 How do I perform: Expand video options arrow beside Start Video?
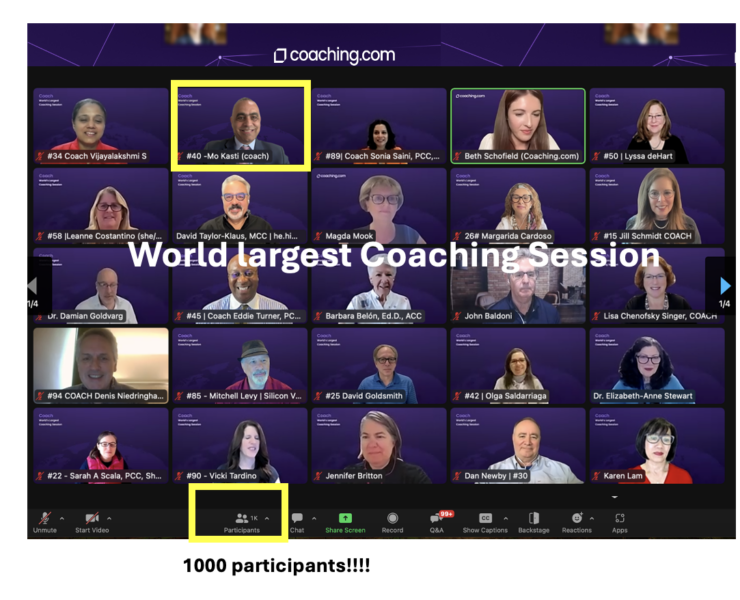[109, 518]
